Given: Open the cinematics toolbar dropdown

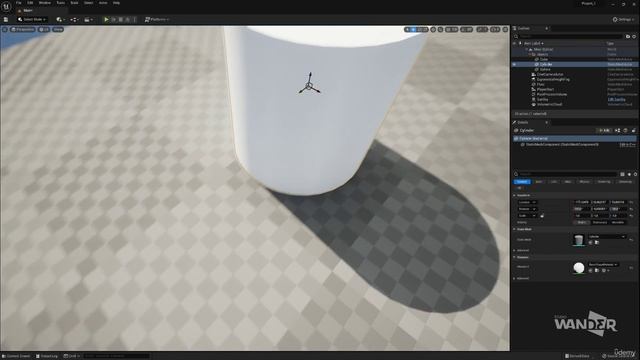Looking at the screenshot, I should pyautogui.click(x=88, y=19).
